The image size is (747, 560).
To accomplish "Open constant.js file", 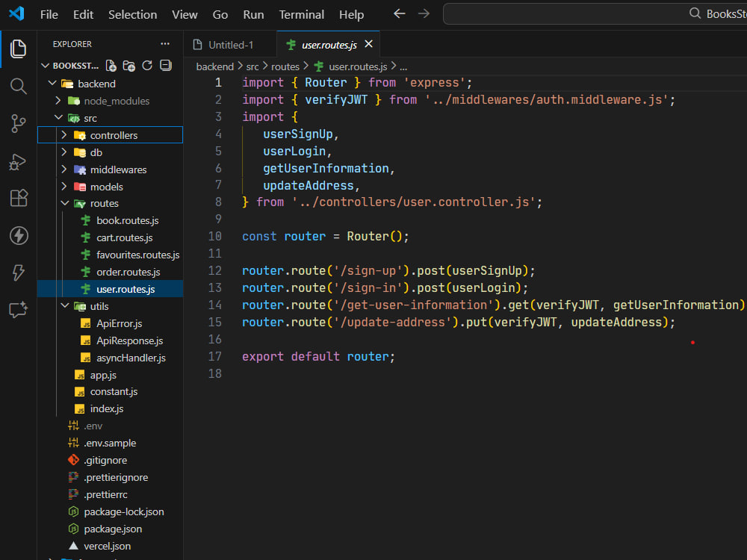I will 110,391.
